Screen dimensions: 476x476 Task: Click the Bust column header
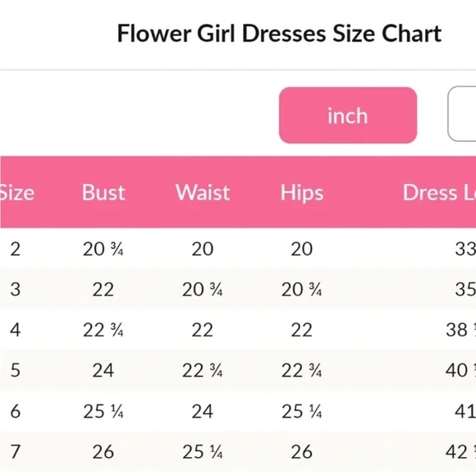pos(103,193)
